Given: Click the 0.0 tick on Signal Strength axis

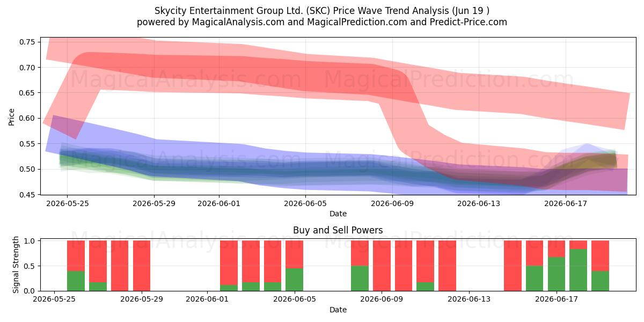Looking at the screenshot, I should [30, 291].
